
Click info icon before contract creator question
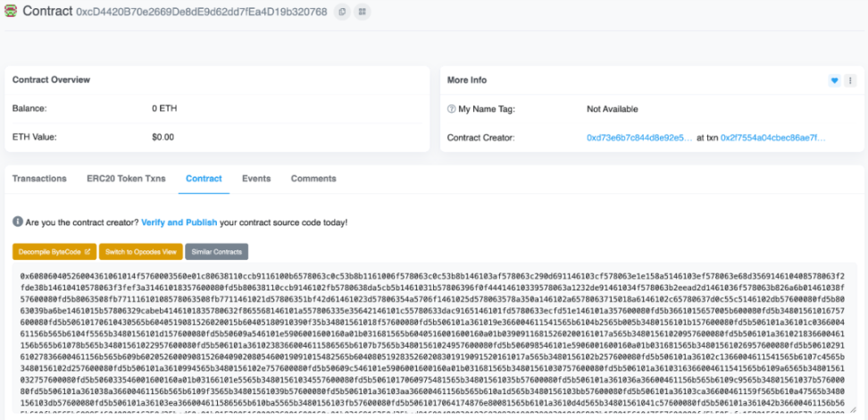pyautogui.click(x=17, y=222)
